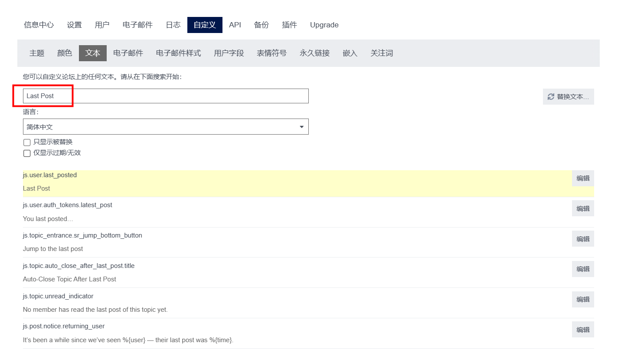Switch to 永久链接 sub-tab

[314, 53]
